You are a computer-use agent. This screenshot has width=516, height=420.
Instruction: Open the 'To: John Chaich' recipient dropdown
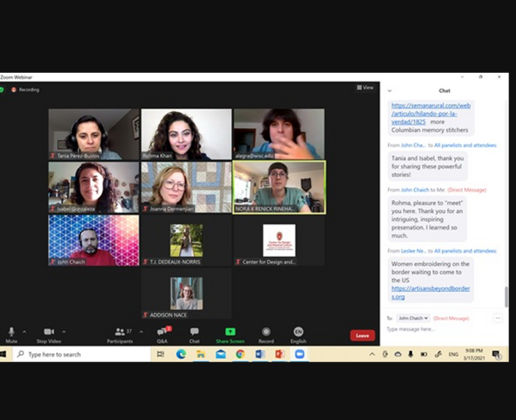pos(413,318)
